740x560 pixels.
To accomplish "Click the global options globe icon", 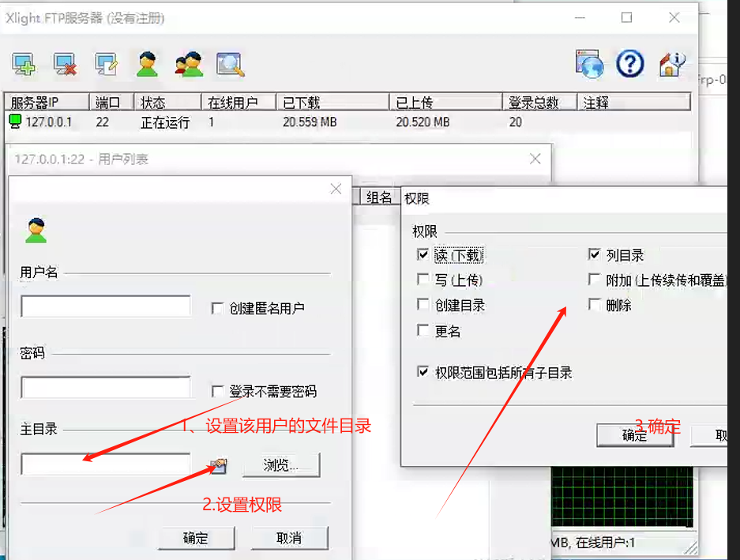I will (x=589, y=65).
